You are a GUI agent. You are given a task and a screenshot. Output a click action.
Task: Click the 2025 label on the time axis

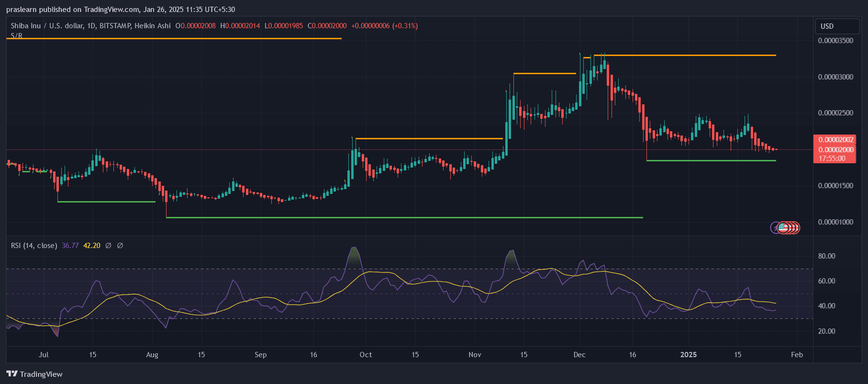click(x=689, y=355)
